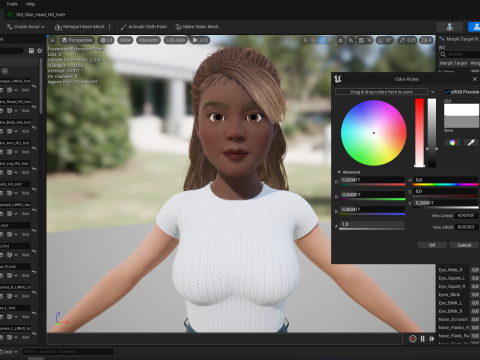
Task: Collapse the Advanced section
Action: click(x=349, y=172)
